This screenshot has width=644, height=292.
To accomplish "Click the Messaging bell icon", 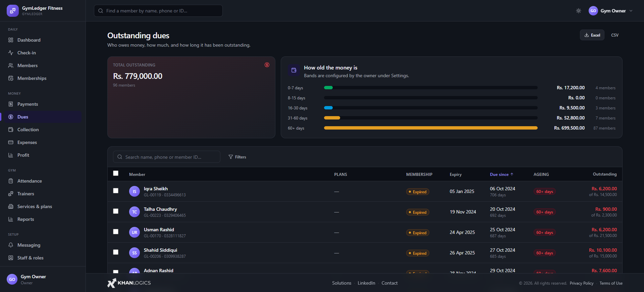I will 11,245.
